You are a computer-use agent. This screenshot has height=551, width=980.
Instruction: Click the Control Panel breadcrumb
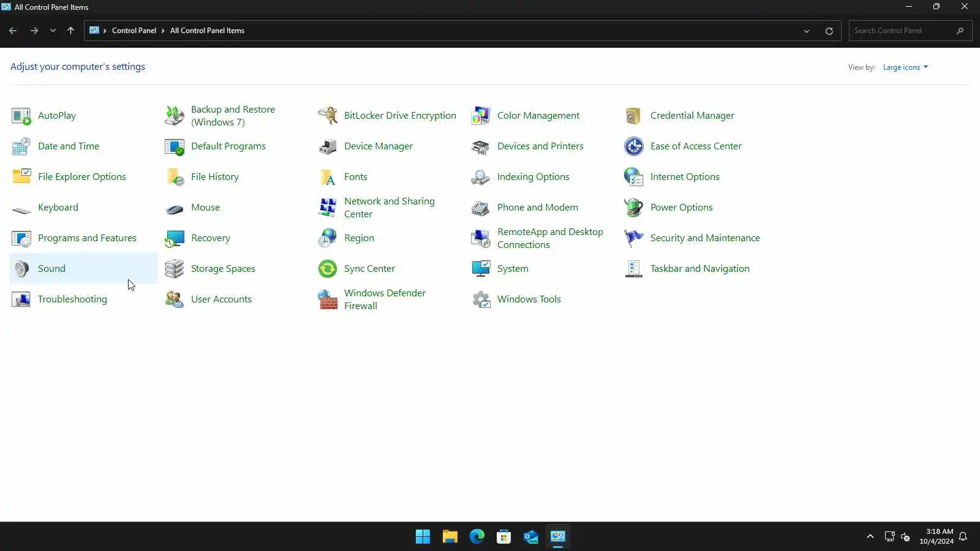(x=134, y=31)
